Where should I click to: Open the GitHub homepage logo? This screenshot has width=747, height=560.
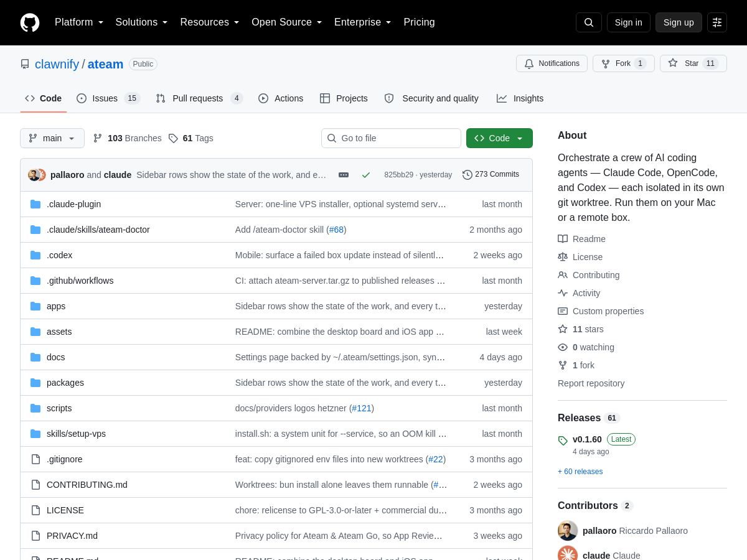point(30,22)
